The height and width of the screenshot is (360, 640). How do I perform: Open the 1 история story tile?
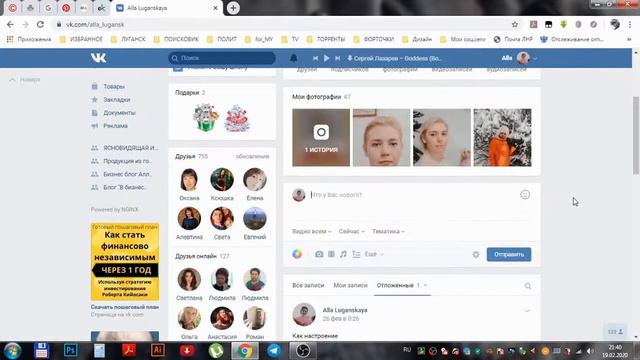(x=321, y=138)
